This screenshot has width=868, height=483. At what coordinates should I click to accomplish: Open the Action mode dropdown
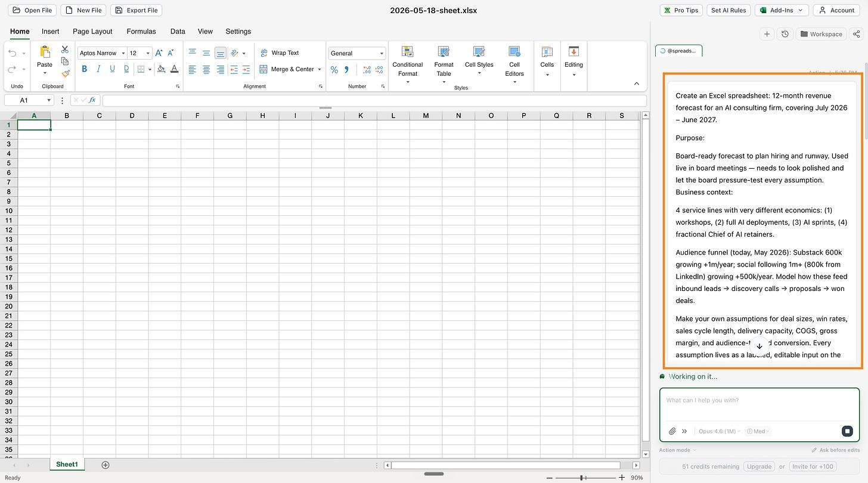click(x=678, y=450)
